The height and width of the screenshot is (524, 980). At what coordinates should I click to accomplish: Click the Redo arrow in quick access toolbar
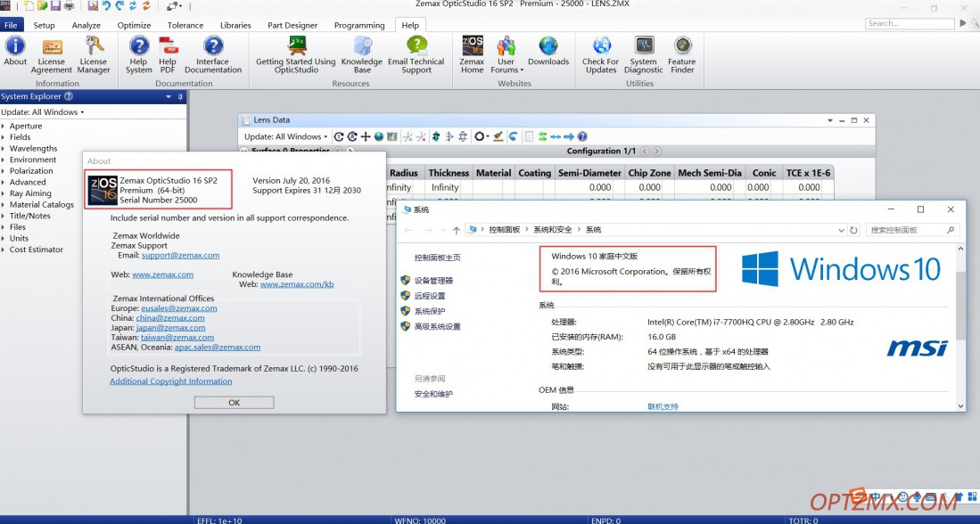[x=119, y=6]
